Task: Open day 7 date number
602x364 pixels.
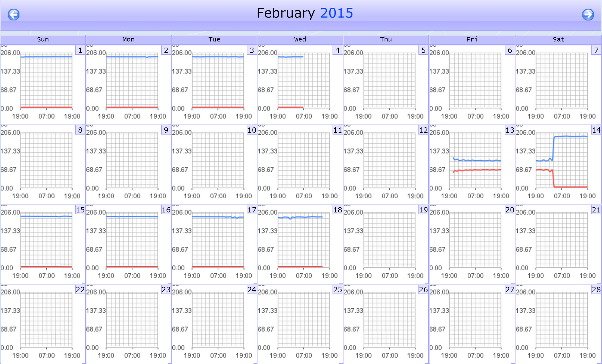Action: (x=596, y=50)
